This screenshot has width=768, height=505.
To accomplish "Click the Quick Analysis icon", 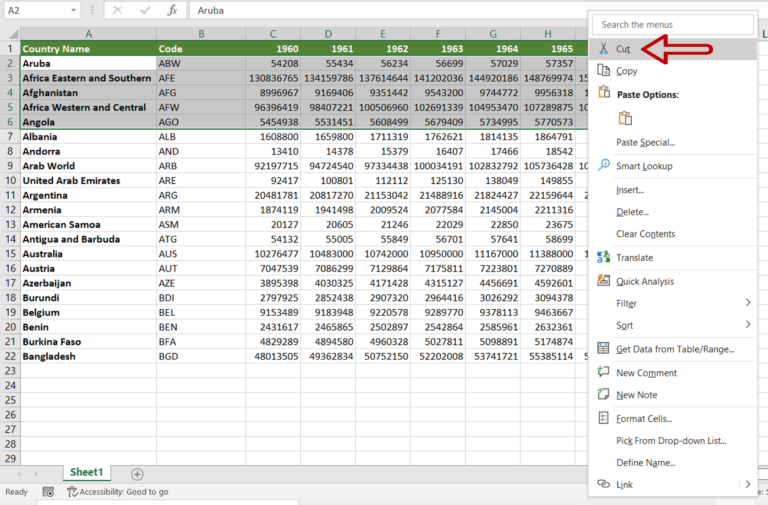I will coord(603,281).
